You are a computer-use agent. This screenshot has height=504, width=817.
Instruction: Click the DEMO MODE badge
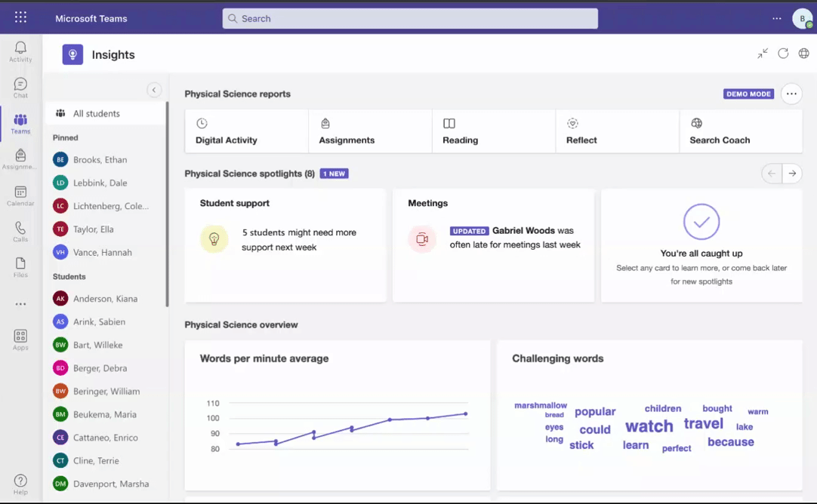pos(748,94)
